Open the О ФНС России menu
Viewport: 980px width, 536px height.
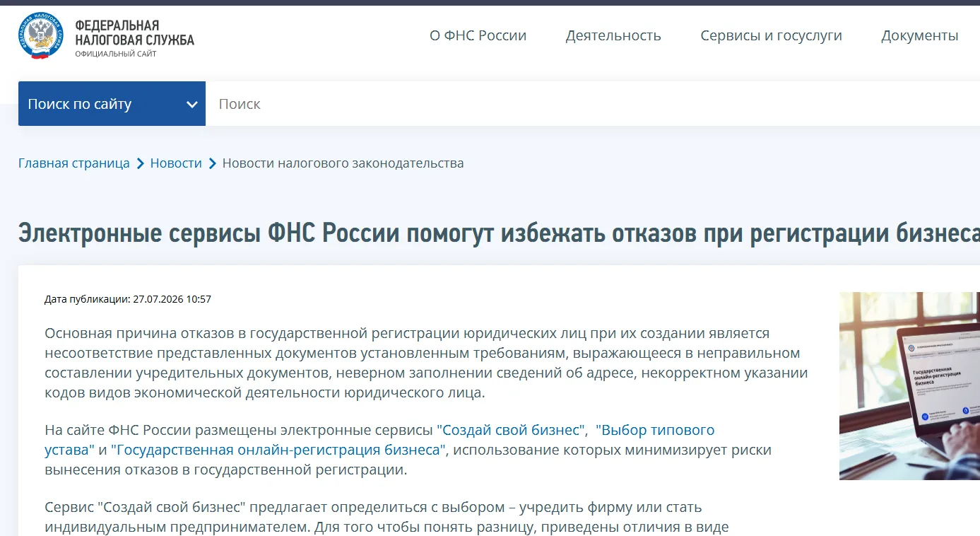pyautogui.click(x=478, y=35)
